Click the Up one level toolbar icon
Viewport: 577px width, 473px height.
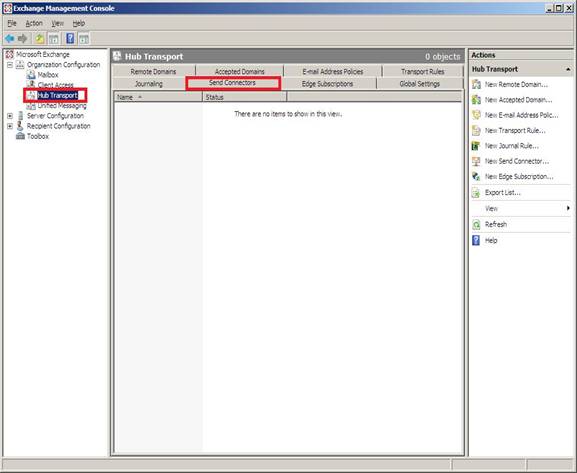[39, 38]
